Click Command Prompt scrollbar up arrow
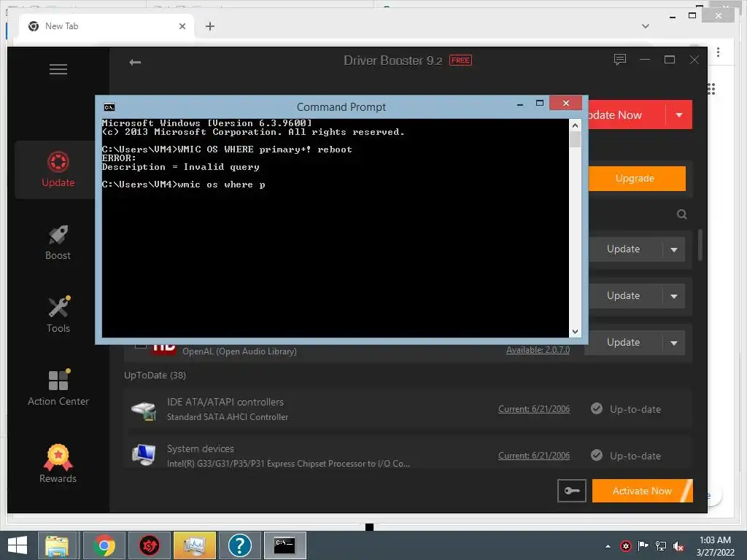 click(575, 125)
